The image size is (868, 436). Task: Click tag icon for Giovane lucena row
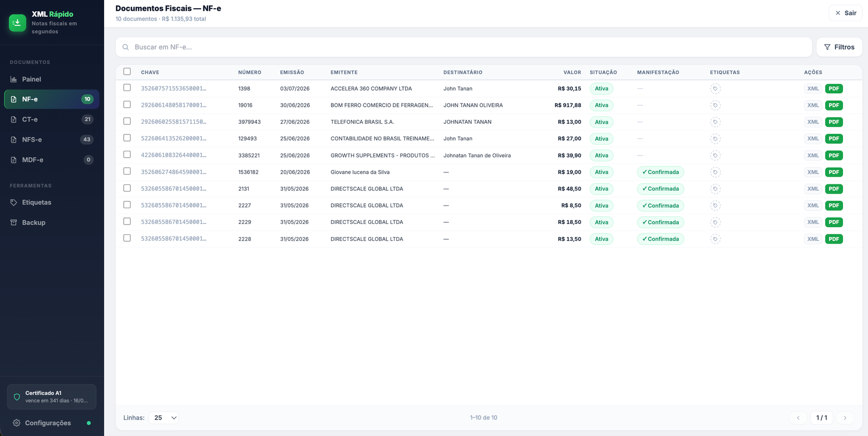click(x=716, y=172)
